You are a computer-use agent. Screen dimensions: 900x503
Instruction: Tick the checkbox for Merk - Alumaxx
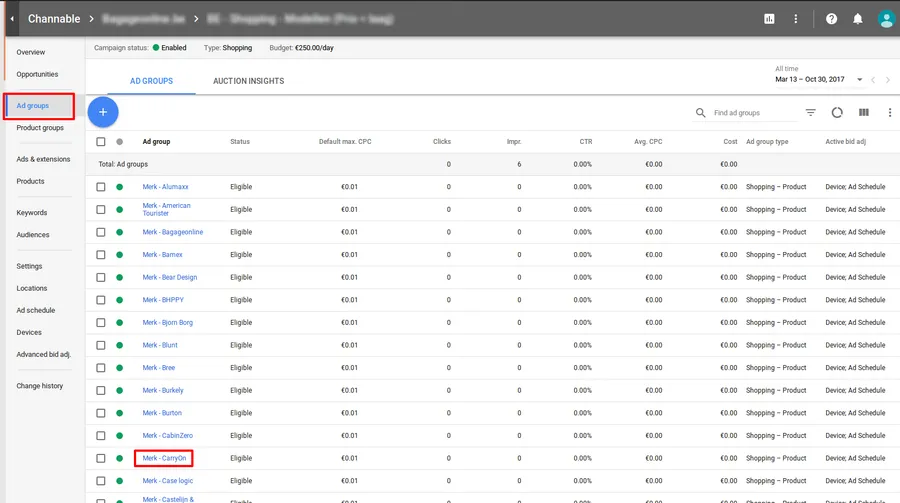pos(101,187)
